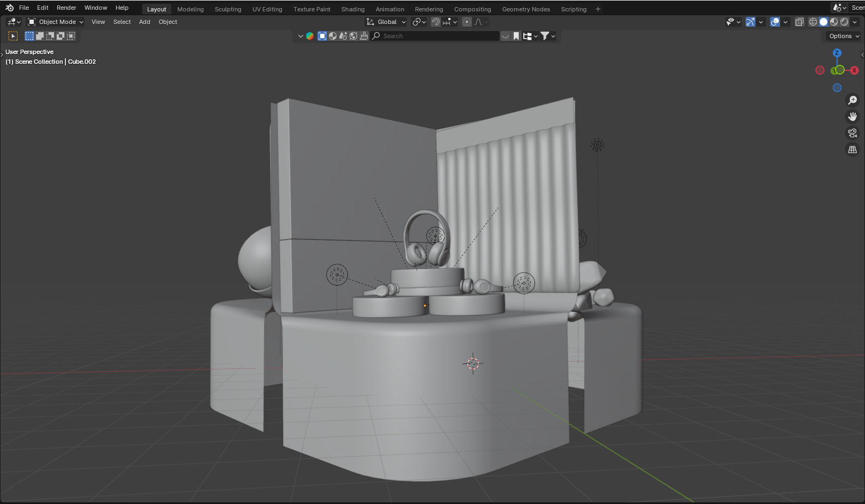Open the Object Mode dropdown

[56, 22]
